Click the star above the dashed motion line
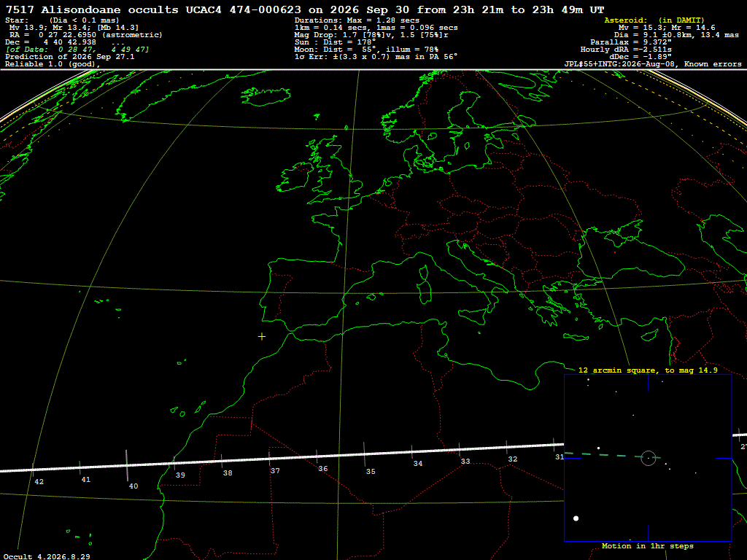The image size is (747, 560). 598,448
